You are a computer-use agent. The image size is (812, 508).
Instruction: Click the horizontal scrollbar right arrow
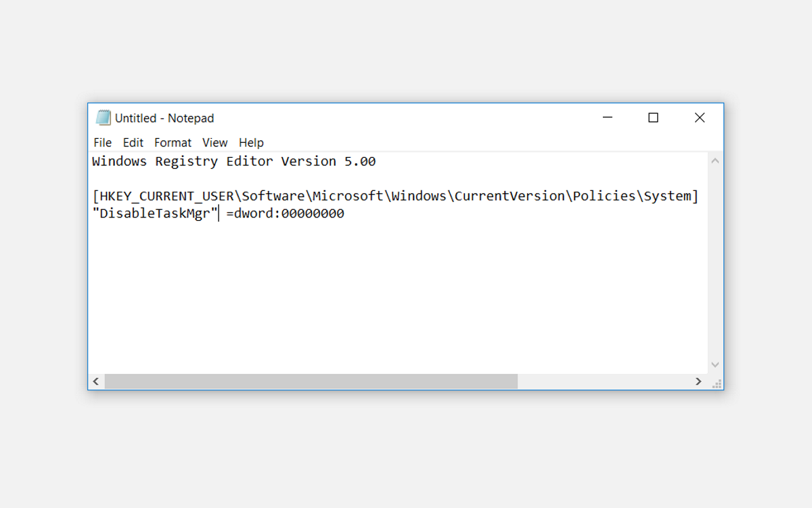[698, 382]
